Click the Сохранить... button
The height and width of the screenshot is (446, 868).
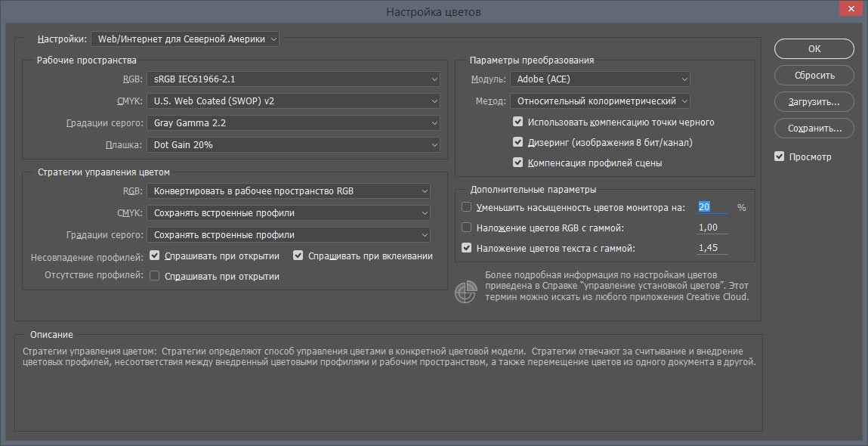814,129
